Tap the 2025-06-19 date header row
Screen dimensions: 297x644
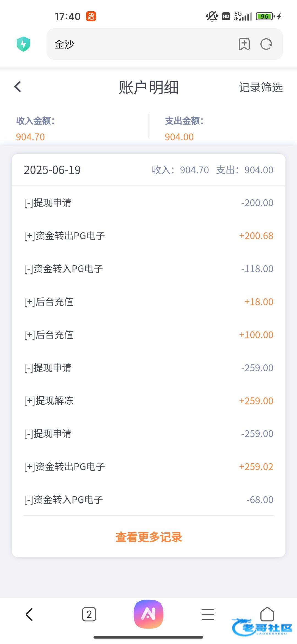148,170
